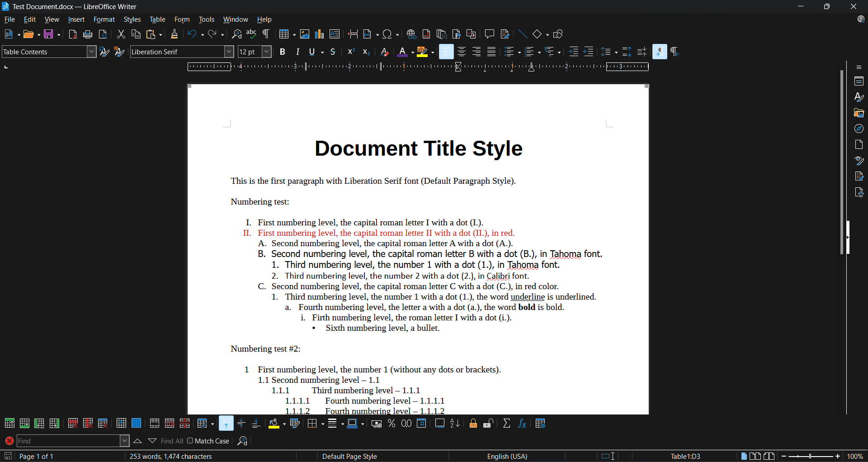The height and width of the screenshot is (462, 868).
Task: Open the Tools menu
Action: (x=207, y=19)
